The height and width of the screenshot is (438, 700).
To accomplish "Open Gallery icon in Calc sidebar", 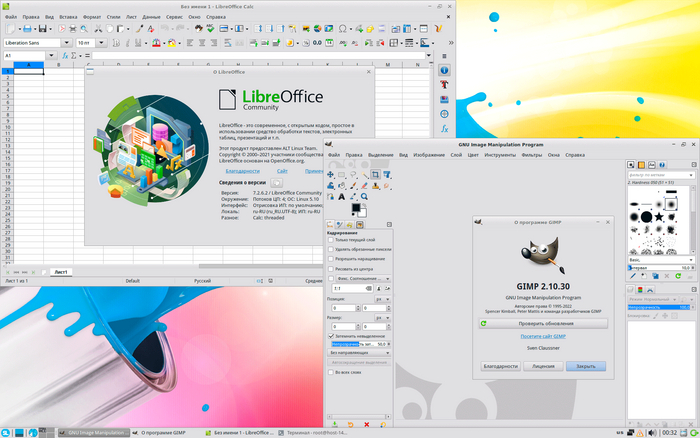I will [444, 99].
